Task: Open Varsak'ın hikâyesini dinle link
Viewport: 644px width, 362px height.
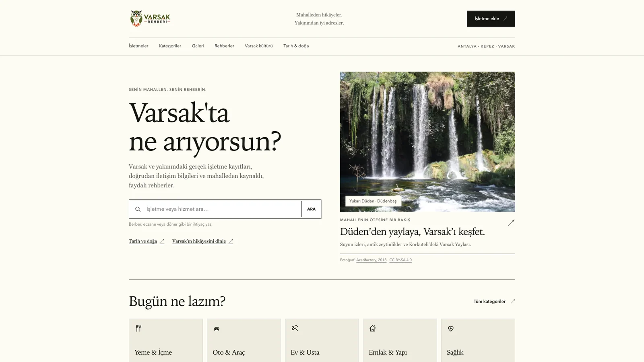Action: tap(202, 241)
